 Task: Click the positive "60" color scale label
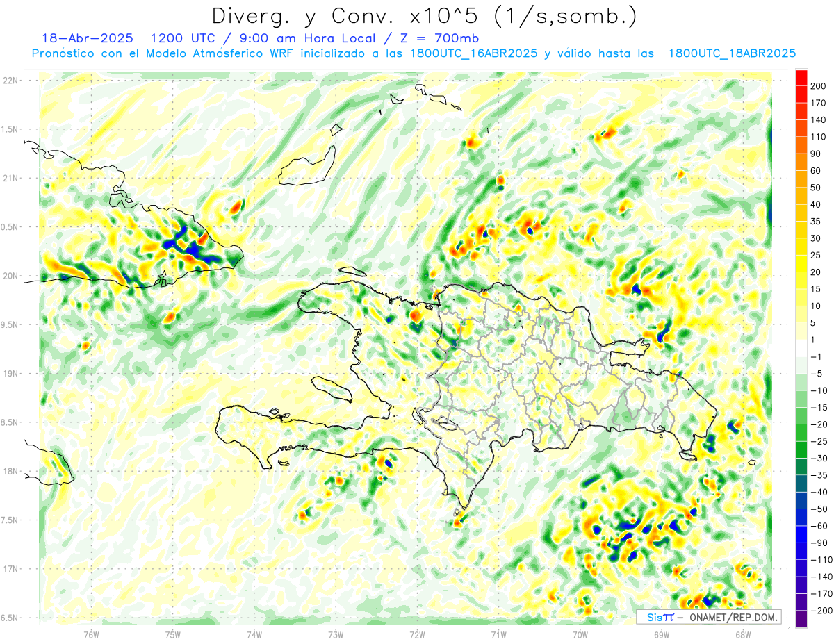pos(816,170)
